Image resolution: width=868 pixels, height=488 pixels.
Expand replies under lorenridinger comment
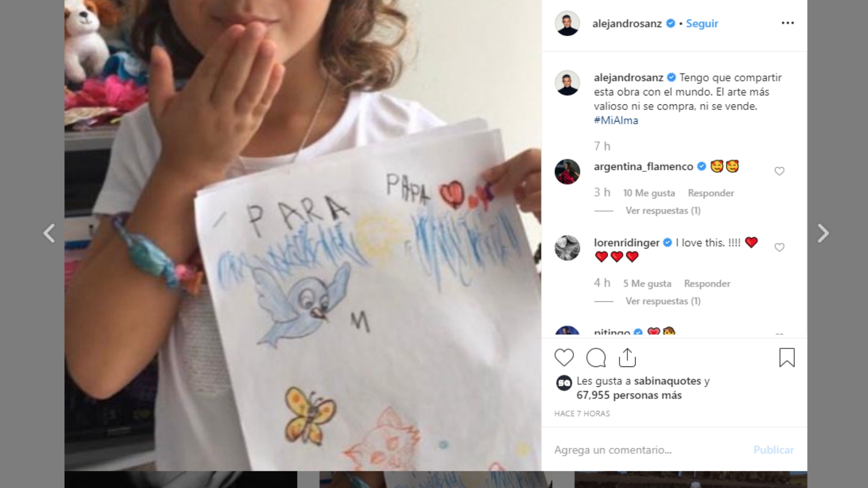(663, 301)
